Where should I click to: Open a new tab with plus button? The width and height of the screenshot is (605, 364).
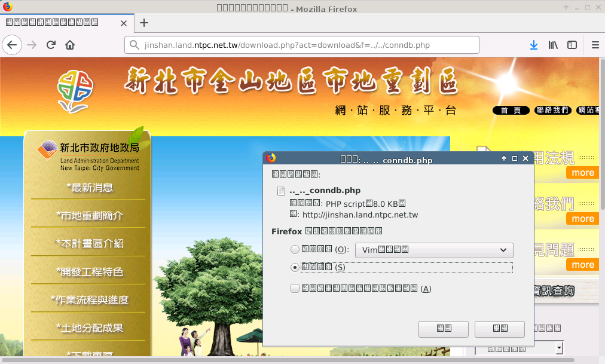coord(144,23)
